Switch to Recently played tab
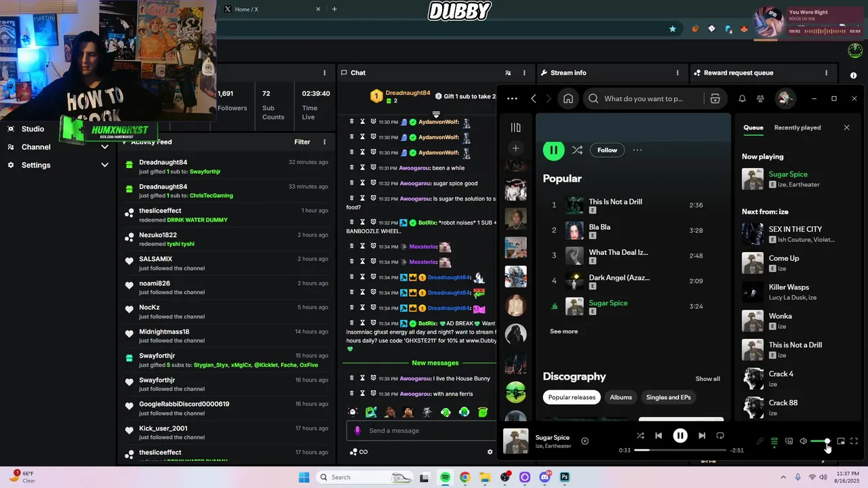Screen dimensions: 868x488 click(797, 127)
